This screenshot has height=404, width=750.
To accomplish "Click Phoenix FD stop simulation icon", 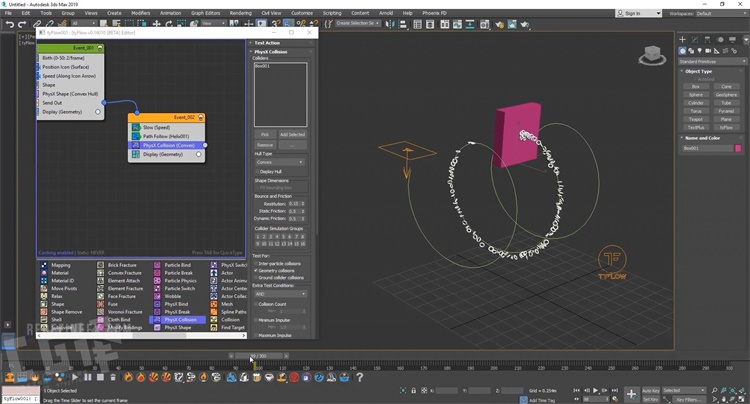I will 100,377.
